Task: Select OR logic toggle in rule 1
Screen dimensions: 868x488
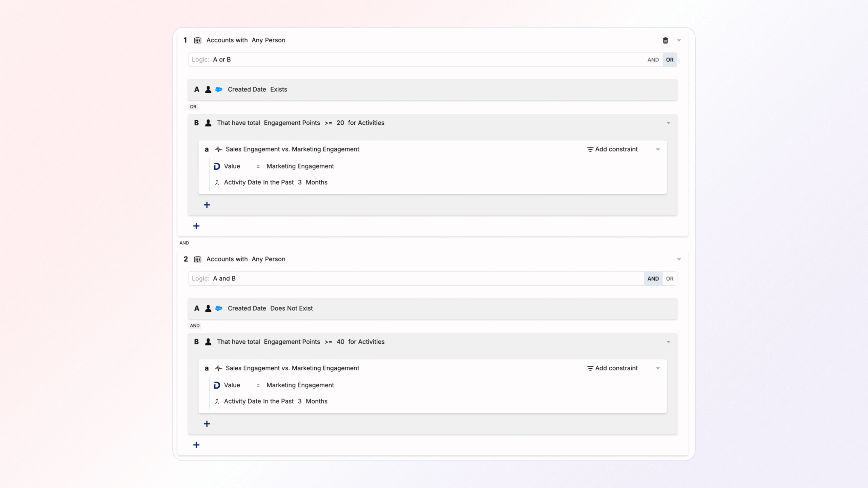Action: click(x=670, y=60)
